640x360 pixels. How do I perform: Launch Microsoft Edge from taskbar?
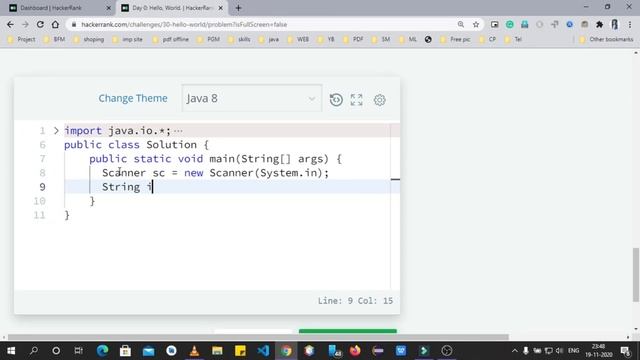click(102, 351)
